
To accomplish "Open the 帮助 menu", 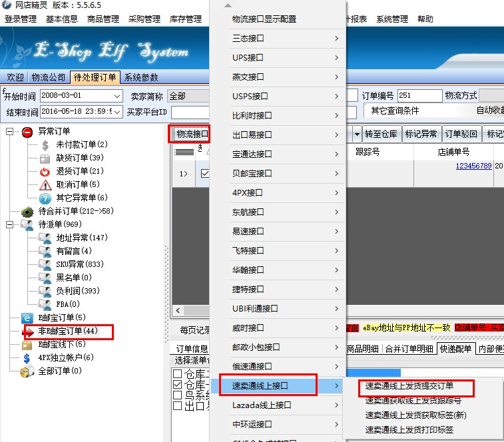I will click(x=425, y=19).
